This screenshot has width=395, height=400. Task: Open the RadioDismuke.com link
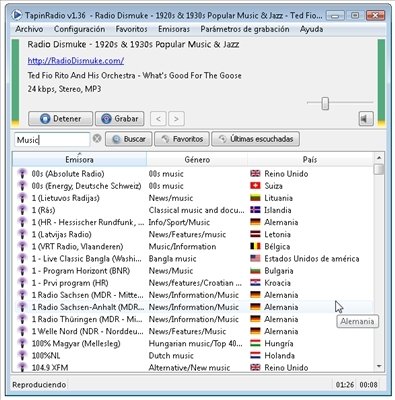(76, 61)
